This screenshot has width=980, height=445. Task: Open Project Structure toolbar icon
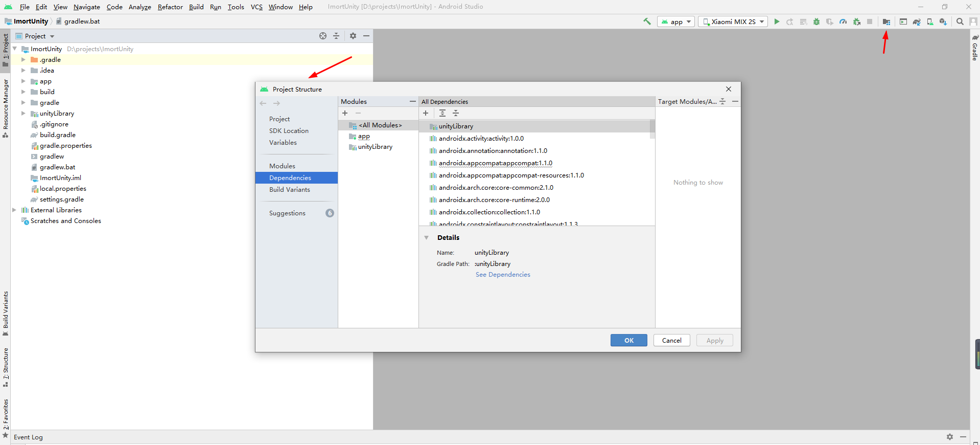pos(886,21)
